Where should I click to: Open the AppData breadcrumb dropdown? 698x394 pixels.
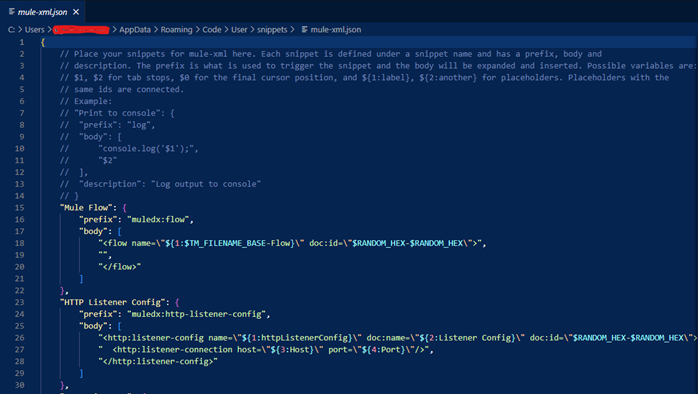[134, 29]
